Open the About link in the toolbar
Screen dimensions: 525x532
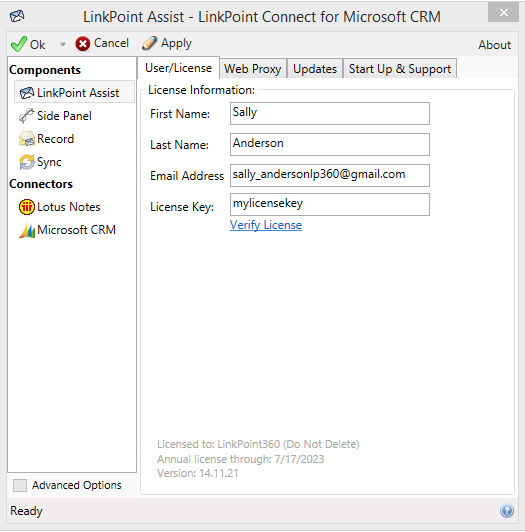pyautogui.click(x=494, y=45)
